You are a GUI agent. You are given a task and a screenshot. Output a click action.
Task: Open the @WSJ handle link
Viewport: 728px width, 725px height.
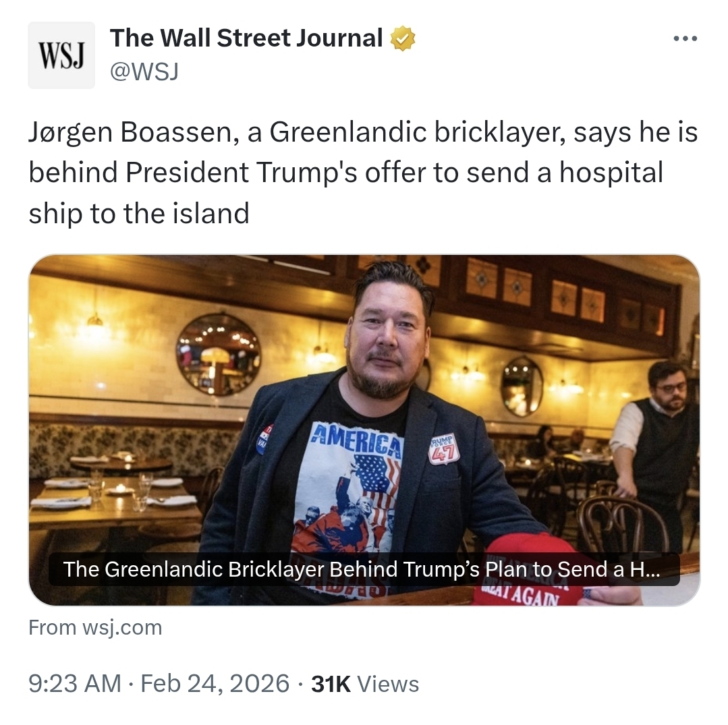tap(144, 72)
